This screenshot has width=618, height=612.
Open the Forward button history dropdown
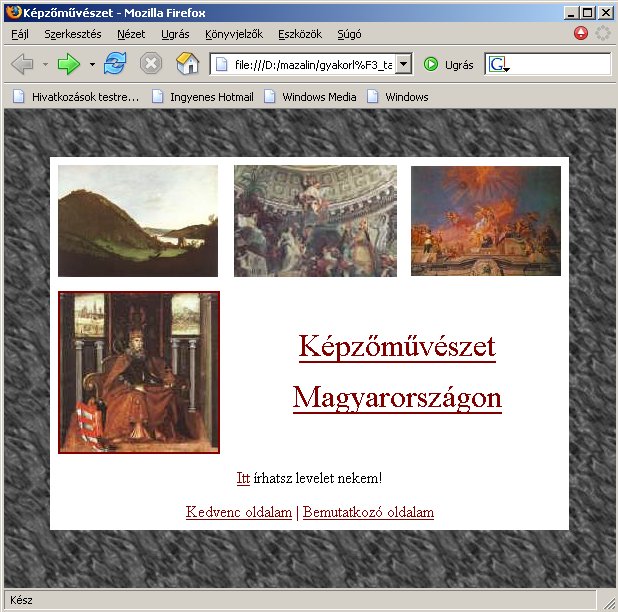point(92,64)
